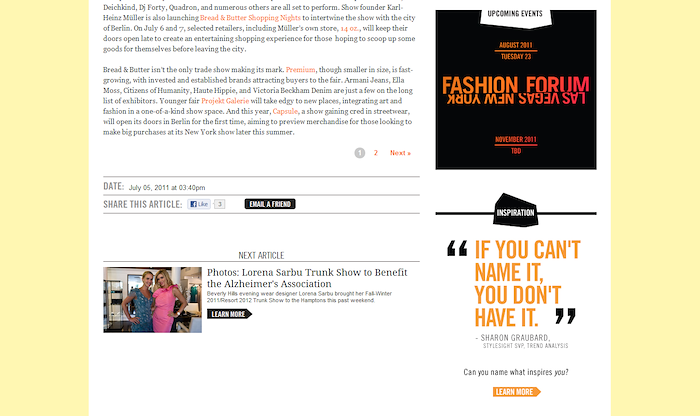Visit the Capsule show link
Screen dimensions: 700x416
[285, 111]
